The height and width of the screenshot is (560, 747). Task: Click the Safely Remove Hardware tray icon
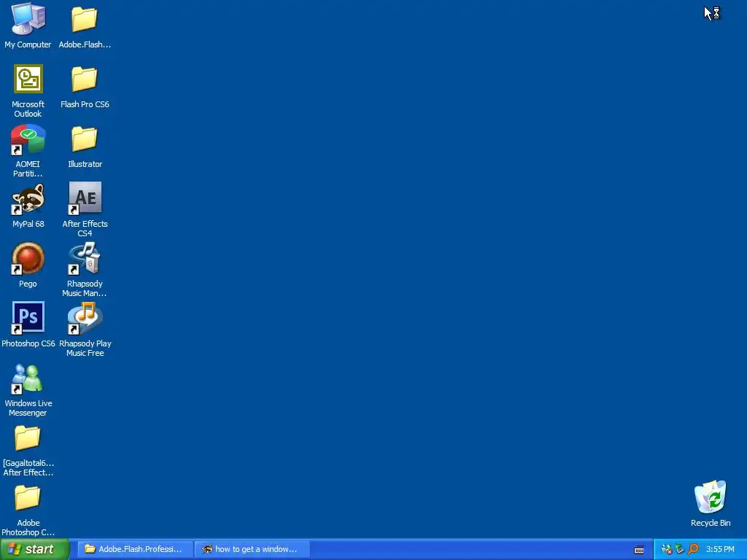[679, 550]
